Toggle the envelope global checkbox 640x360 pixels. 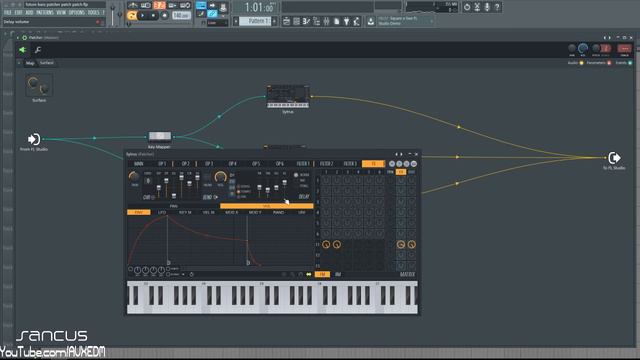click(168, 274)
